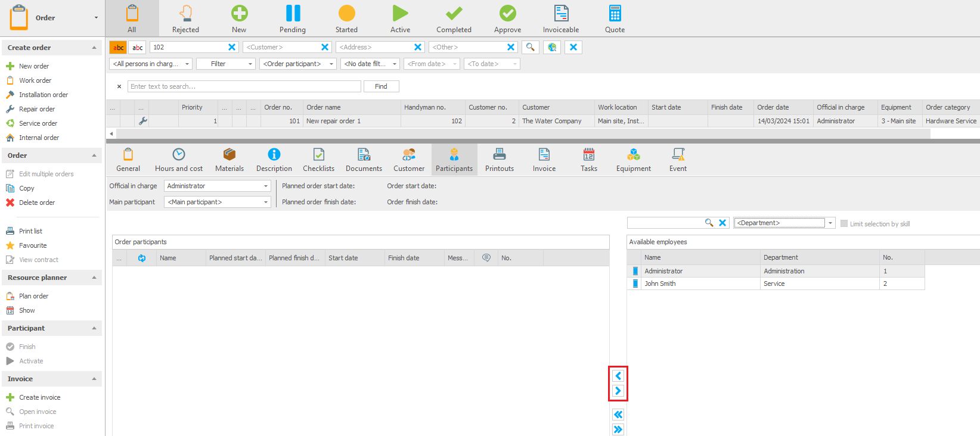Switch to Hours and cost tab
Image resolution: width=980 pixels, height=436 pixels.
click(179, 160)
